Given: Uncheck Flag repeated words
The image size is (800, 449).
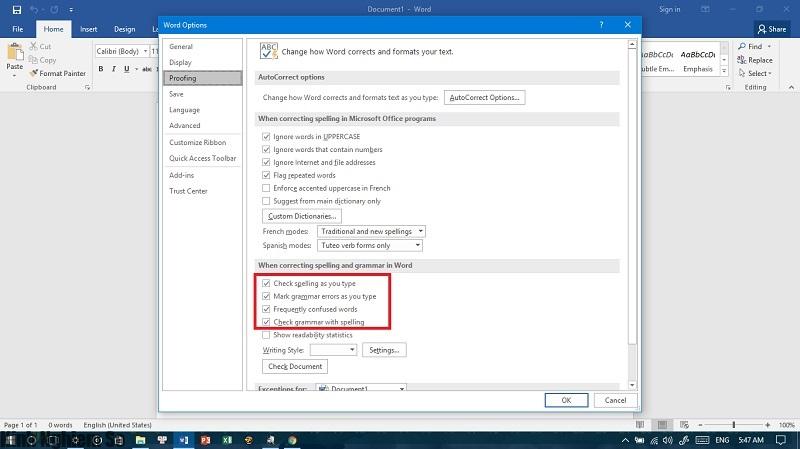Looking at the screenshot, I should [266, 175].
